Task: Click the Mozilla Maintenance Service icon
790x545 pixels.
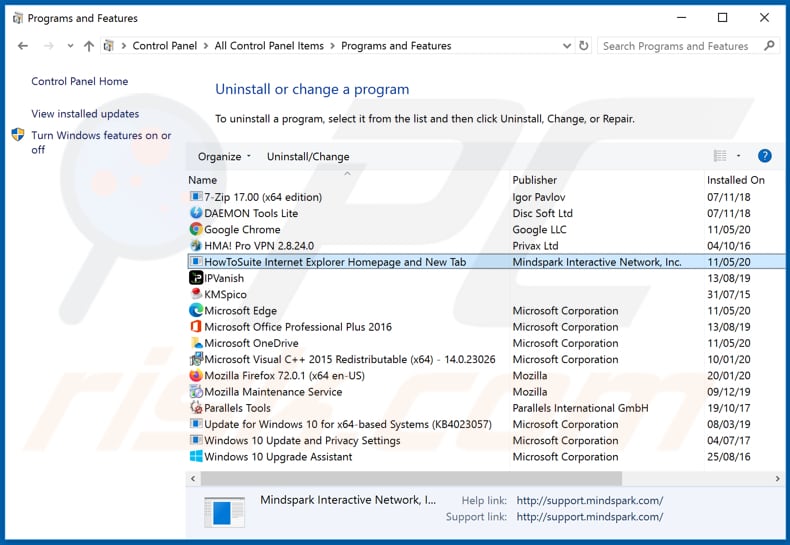Action: point(196,391)
